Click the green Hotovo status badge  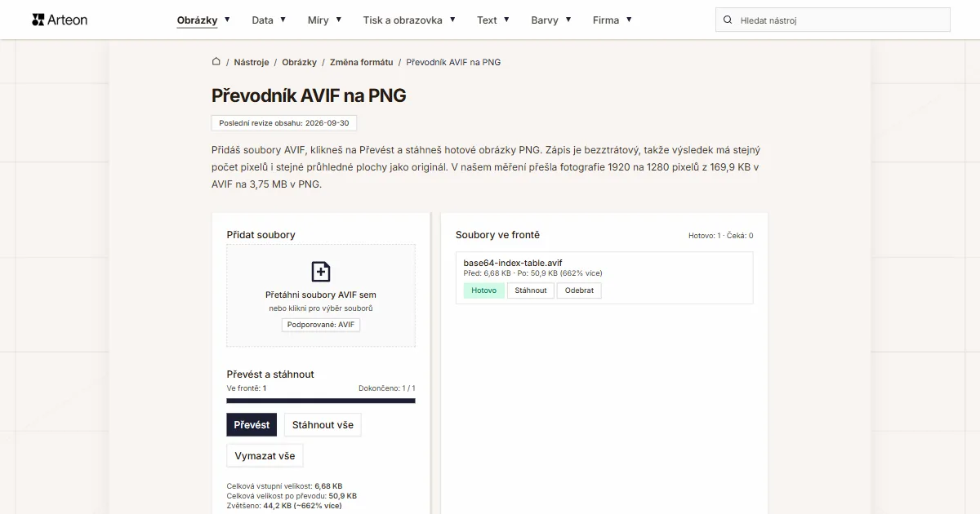tap(484, 290)
